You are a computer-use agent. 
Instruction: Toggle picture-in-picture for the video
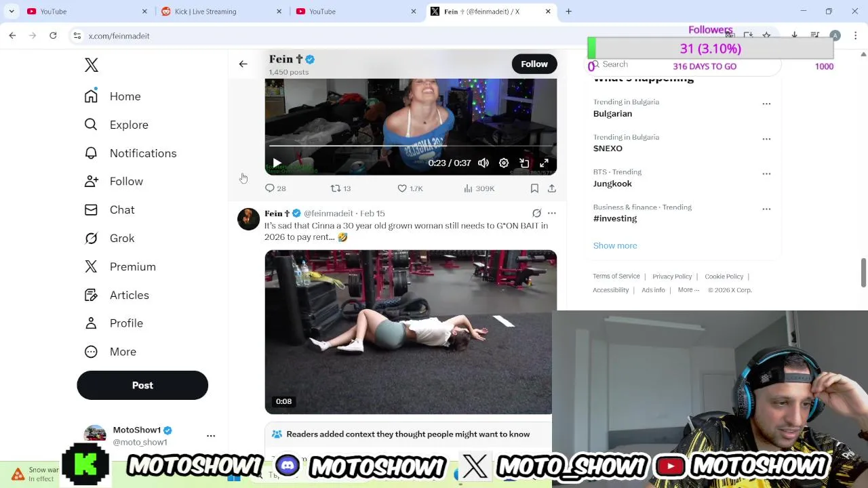[x=524, y=163]
